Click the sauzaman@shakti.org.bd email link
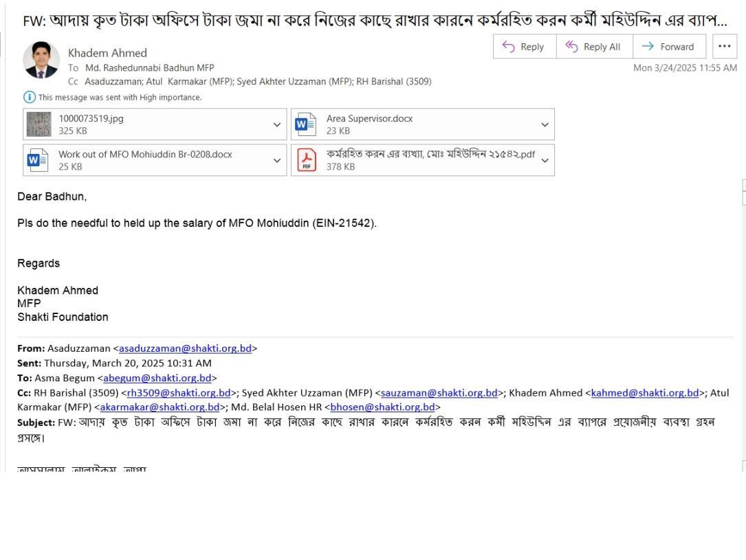 (439, 392)
